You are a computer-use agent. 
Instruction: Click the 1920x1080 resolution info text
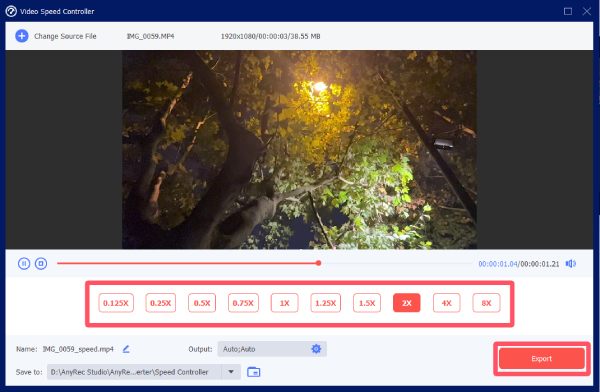pyautogui.click(x=271, y=36)
